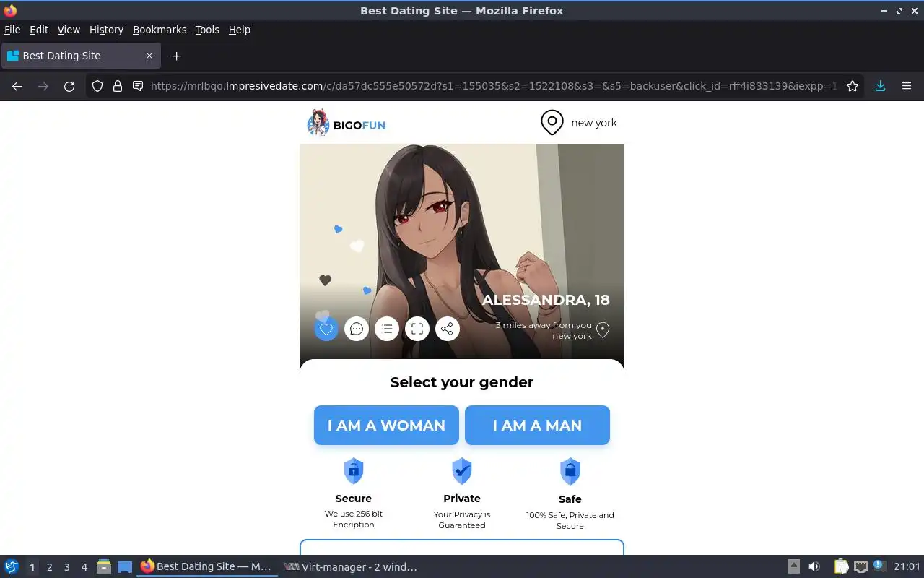Click the share icon on profile photo
Viewport: 924px width, 578px height.
(x=448, y=329)
